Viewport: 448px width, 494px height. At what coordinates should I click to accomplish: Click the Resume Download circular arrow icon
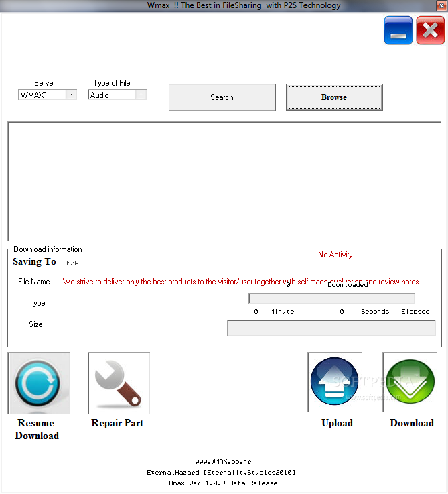(x=38, y=383)
